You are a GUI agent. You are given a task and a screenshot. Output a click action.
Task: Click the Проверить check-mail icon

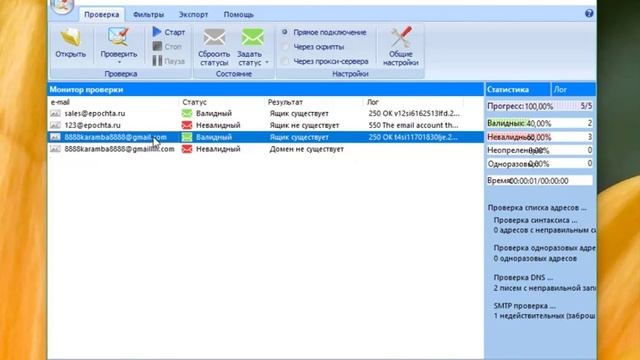coord(119,37)
